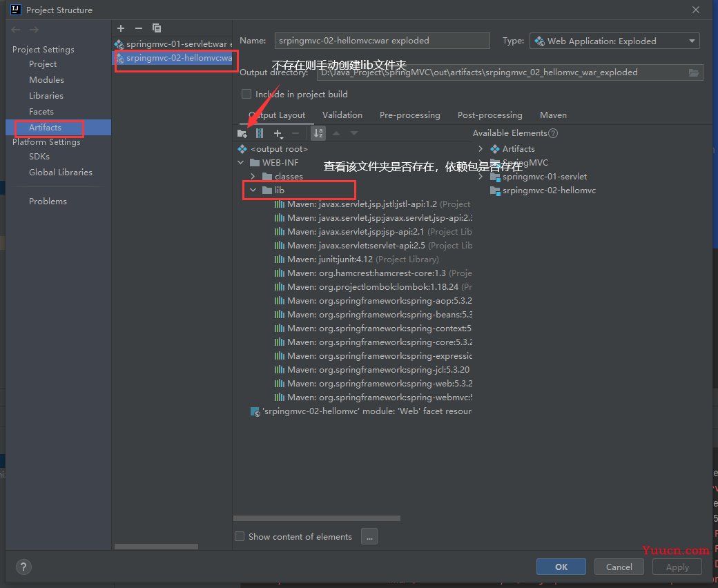The height and width of the screenshot is (588, 718).
Task: Click Artifacts icon in Available Elements
Action: coord(495,149)
